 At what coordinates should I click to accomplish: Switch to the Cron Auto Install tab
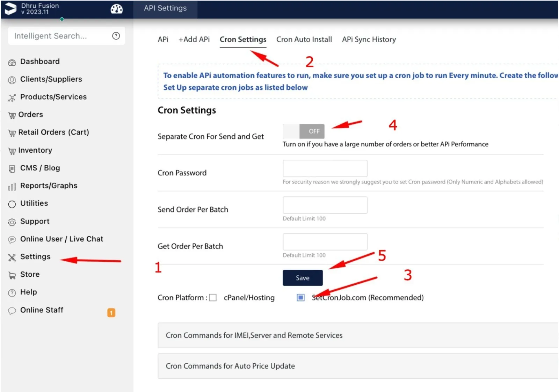[x=304, y=39]
